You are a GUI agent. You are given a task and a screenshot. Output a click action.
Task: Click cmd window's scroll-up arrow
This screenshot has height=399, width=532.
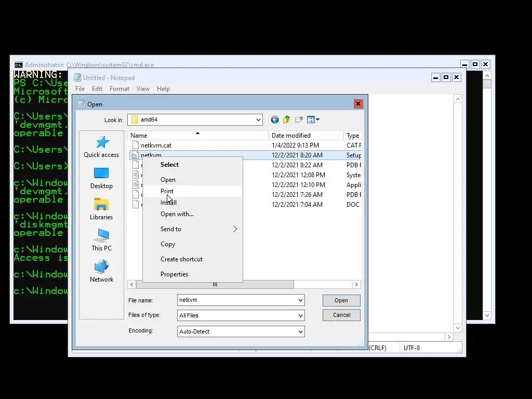click(487, 76)
